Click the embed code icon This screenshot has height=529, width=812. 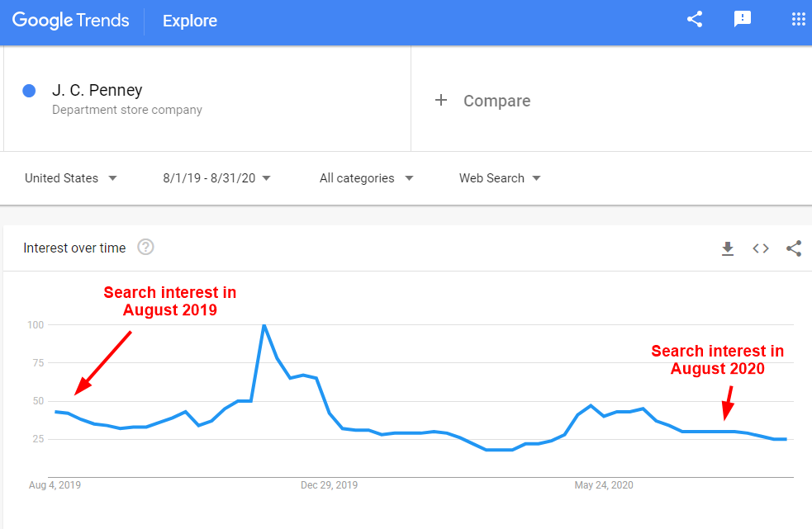[x=761, y=248]
